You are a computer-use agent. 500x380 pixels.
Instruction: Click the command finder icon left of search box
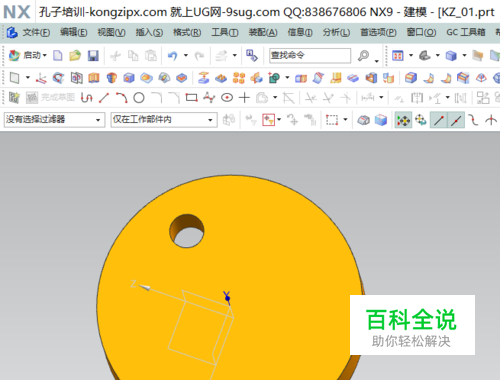point(252,55)
